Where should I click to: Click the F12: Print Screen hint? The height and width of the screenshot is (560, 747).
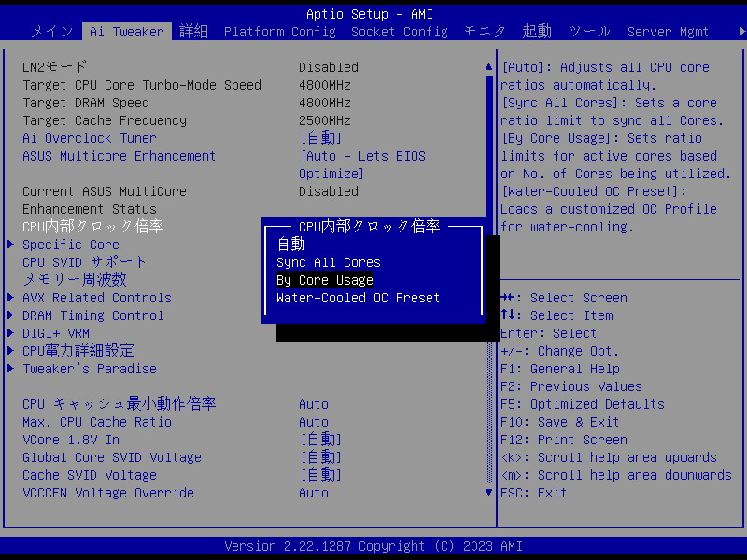coord(564,440)
